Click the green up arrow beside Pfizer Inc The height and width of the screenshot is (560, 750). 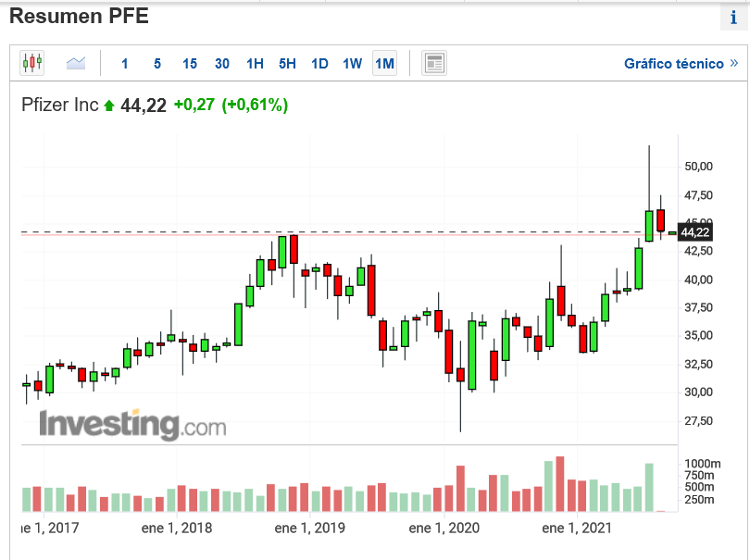pyautogui.click(x=109, y=106)
